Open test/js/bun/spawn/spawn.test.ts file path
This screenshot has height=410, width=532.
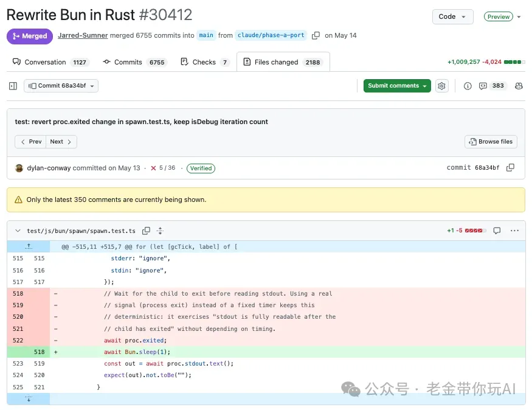(x=81, y=231)
